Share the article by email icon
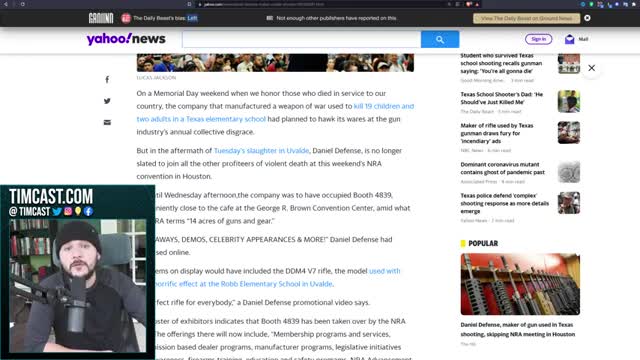 click(x=107, y=122)
